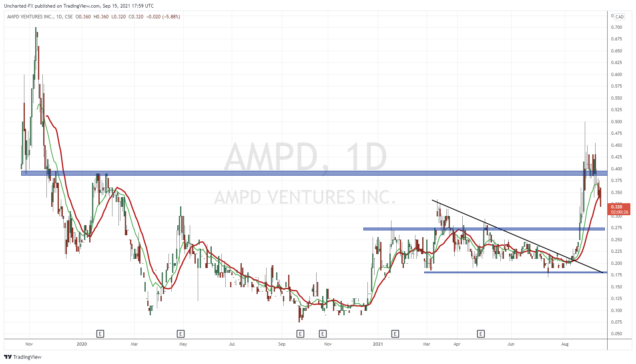Click the Aug date axis label
The image size is (636, 364).
(565, 344)
